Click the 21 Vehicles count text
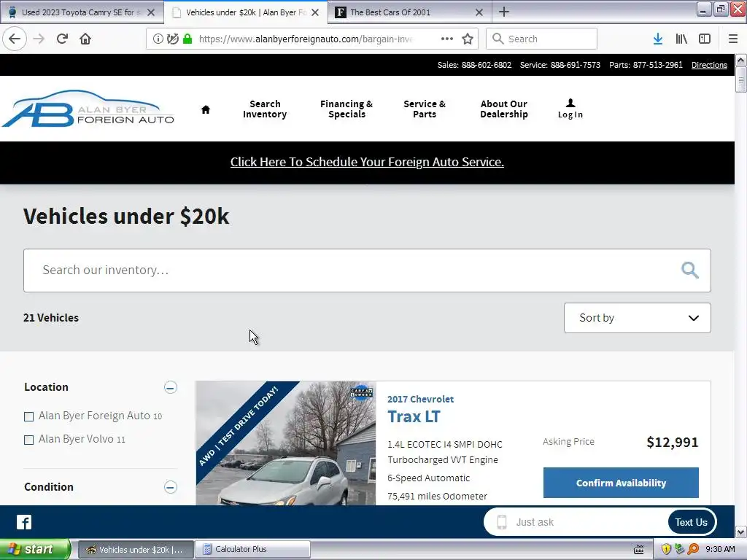This screenshot has width=747, height=560. 51,318
